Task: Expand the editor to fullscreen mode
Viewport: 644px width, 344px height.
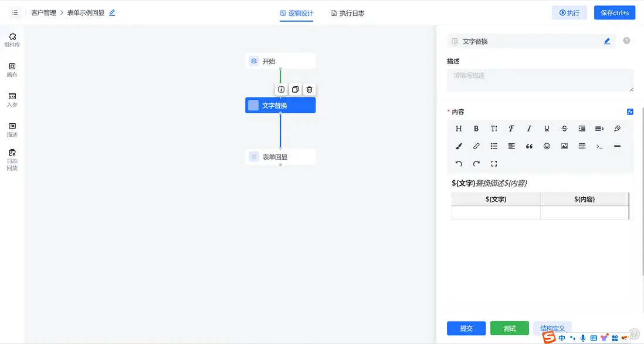Action: coord(494,164)
